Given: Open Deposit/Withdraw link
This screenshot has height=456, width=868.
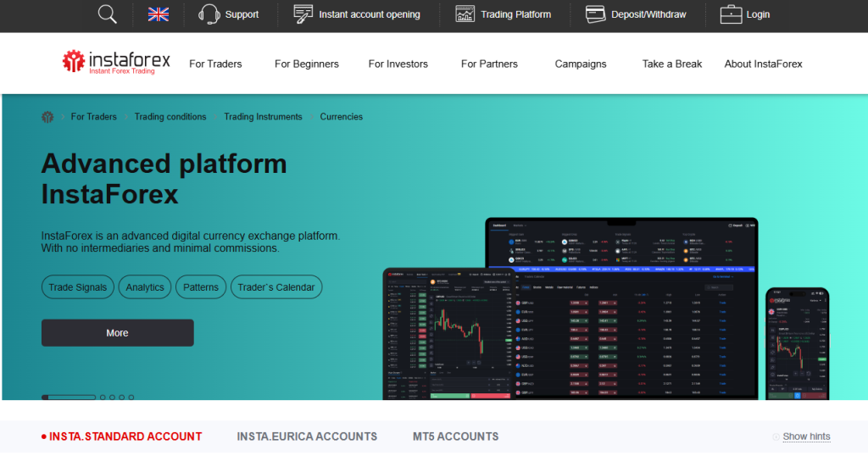Looking at the screenshot, I should (648, 14).
